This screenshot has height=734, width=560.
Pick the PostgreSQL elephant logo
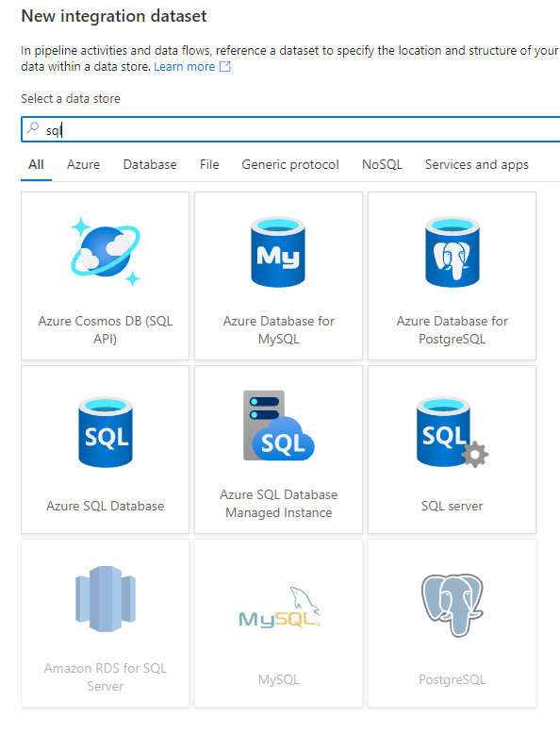coord(452,606)
